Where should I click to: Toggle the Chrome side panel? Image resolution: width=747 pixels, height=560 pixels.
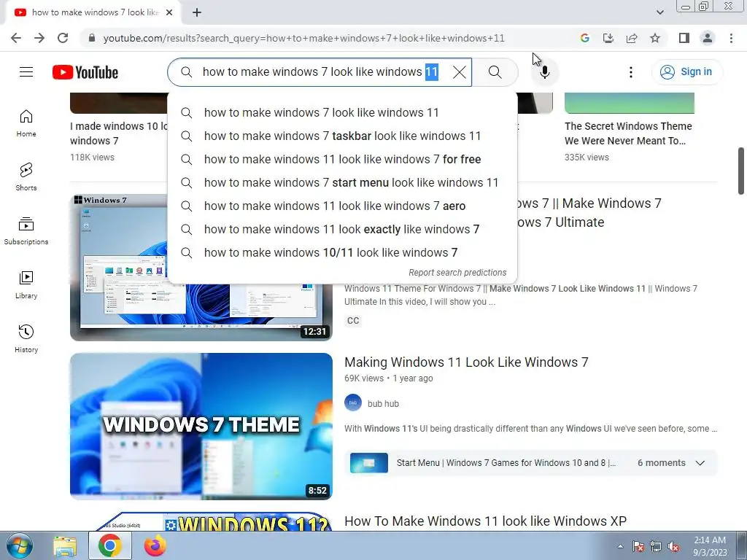tap(684, 38)
